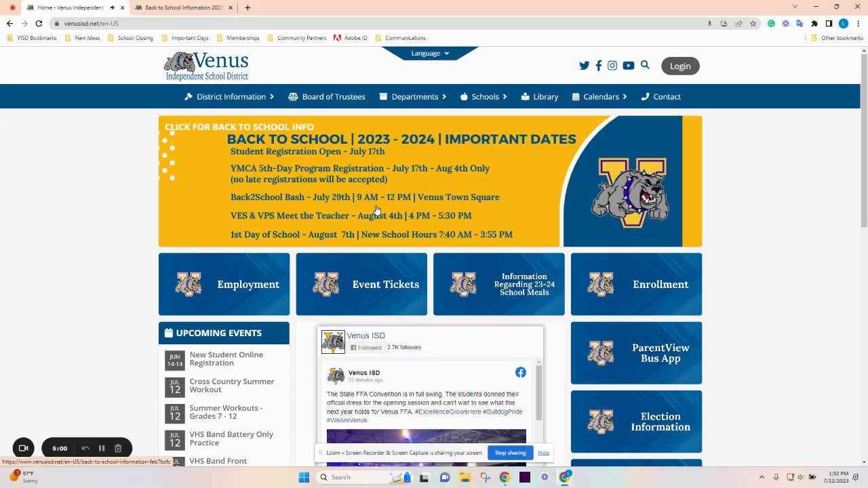Click the Loom restart recording icon
This screenshot has height=488, width=868.
85,448
